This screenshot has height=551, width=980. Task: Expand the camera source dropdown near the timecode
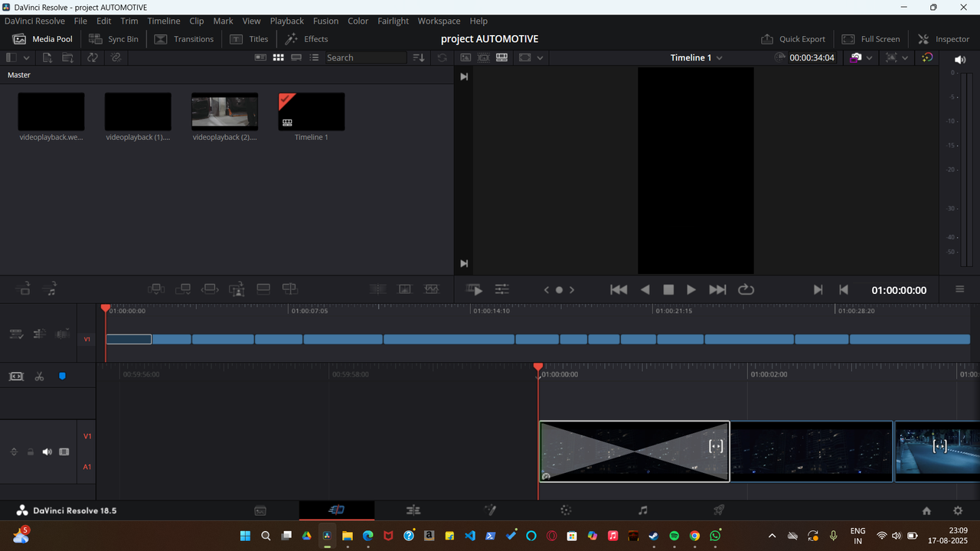(x=871, y=57)
